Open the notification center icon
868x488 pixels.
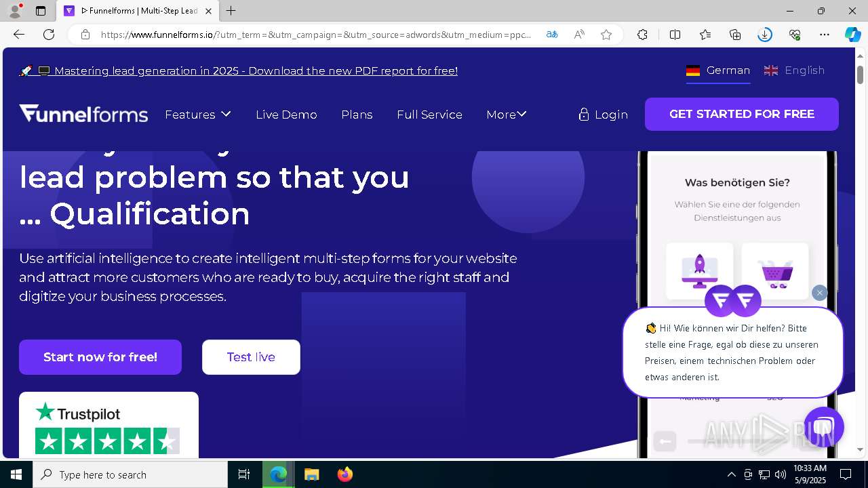tap(846, 474)
